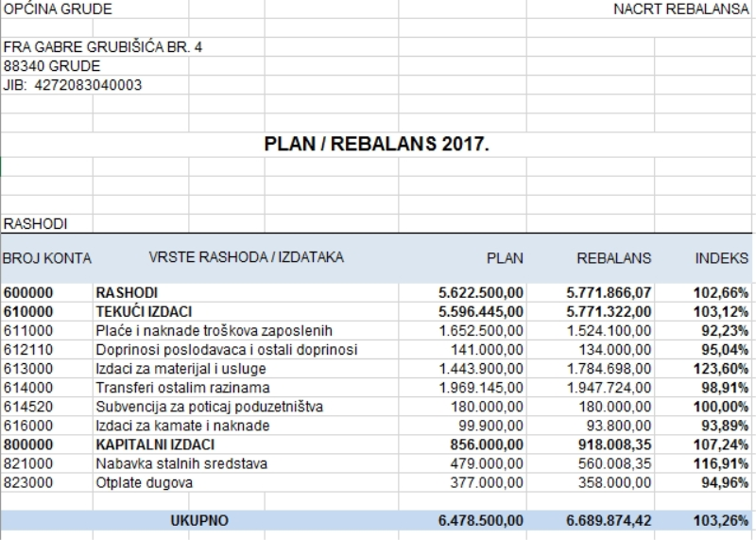Screen dimensions: 756x540
Task: Click 'Doprinosi poslodavaca i ostali doprinosi'
Action: point(227,350)
